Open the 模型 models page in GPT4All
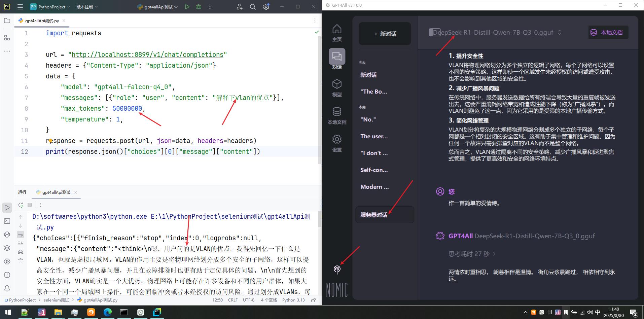This screenshot has height=319, width=644. pyautogui.click(x=337, y=88)
